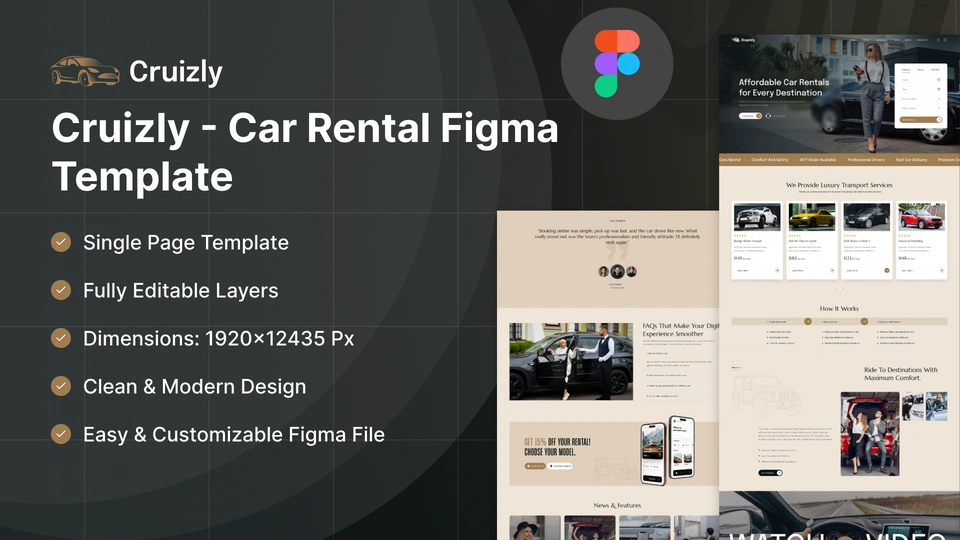Click the chauffeur opening car door photo
This screenshot has height=540, width=960.
tap(571, 361)
